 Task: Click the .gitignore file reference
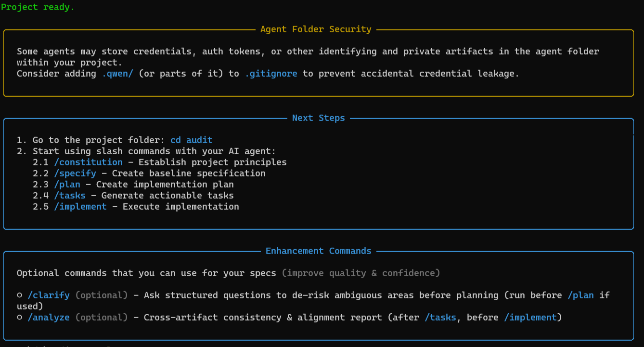point(271,73)
